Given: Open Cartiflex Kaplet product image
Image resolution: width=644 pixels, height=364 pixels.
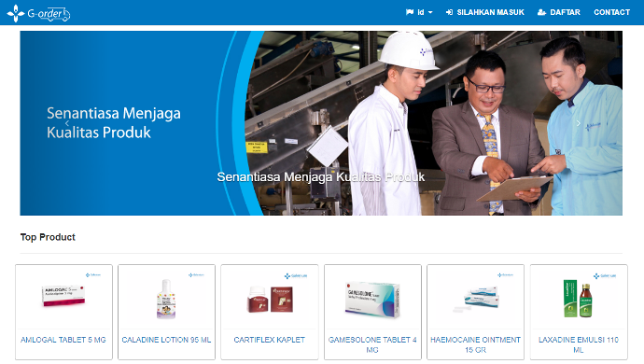Looking at the screenshot, I should coord(270,297).
